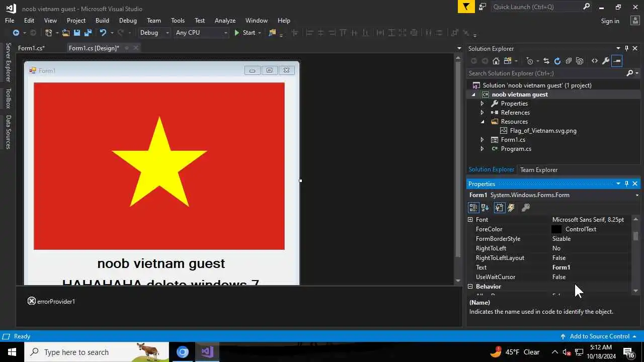644x362 pixels.
Task: Click the Open File folder icon
Action: [x=65, y=33]
